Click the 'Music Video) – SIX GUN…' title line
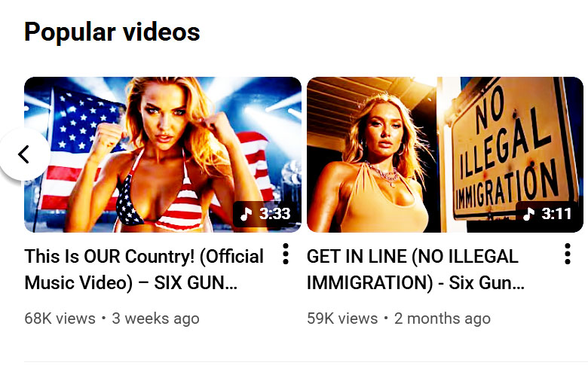 [x=131, y=282]
